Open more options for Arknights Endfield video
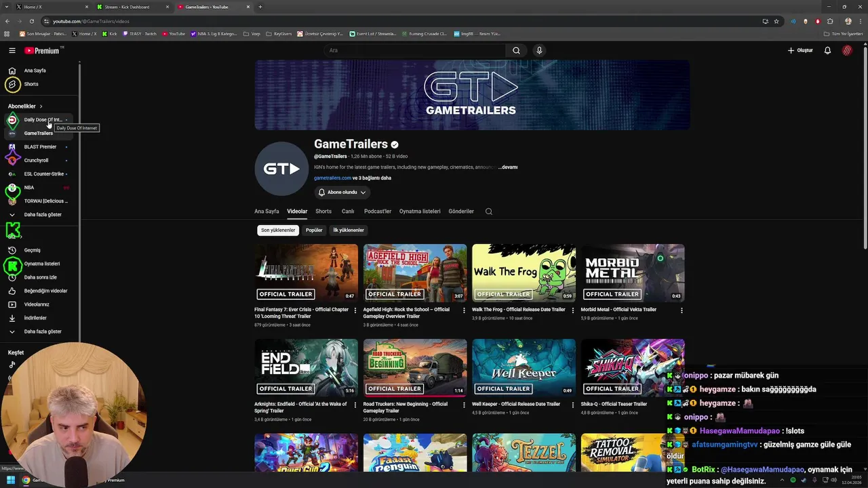The image size is (868, 488). [x=355, y=405]
